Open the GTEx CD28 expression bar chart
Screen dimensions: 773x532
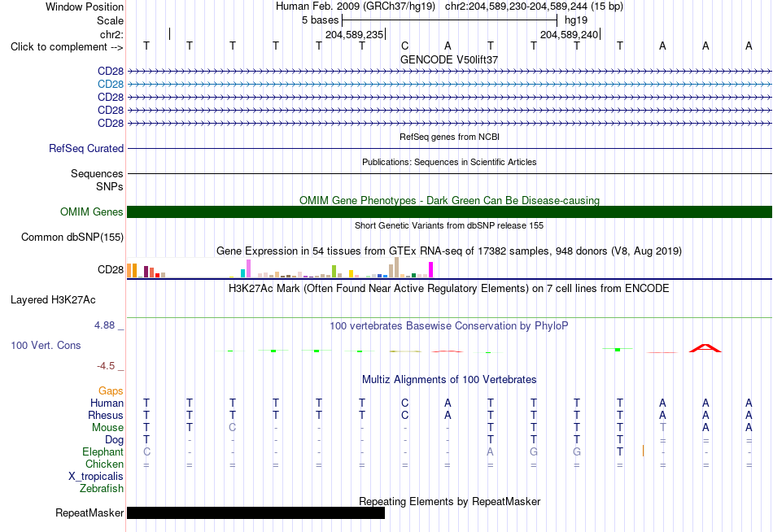(x=280, y=268)
